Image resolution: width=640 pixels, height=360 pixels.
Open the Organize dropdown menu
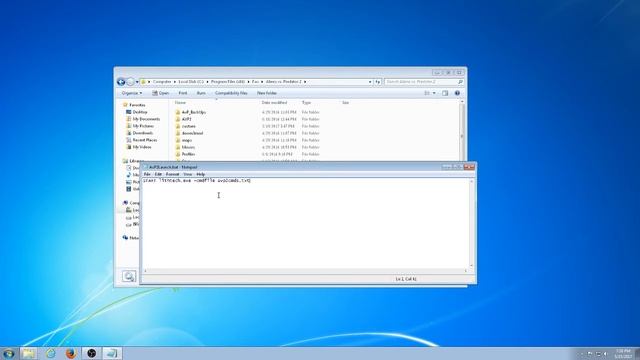132,93
